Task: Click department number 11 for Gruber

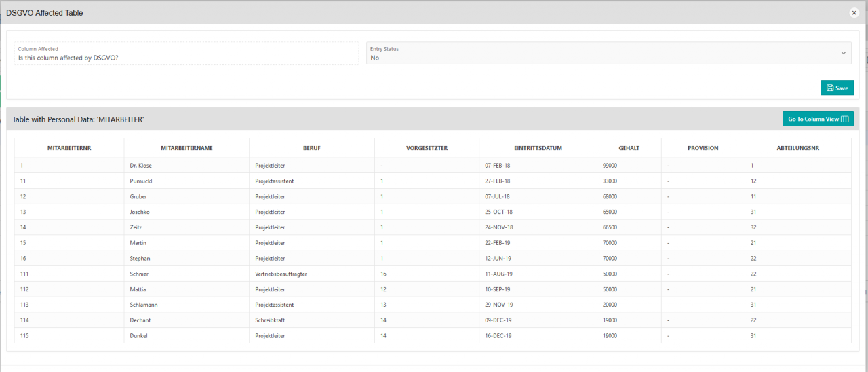Action: (x=753, y=197)
